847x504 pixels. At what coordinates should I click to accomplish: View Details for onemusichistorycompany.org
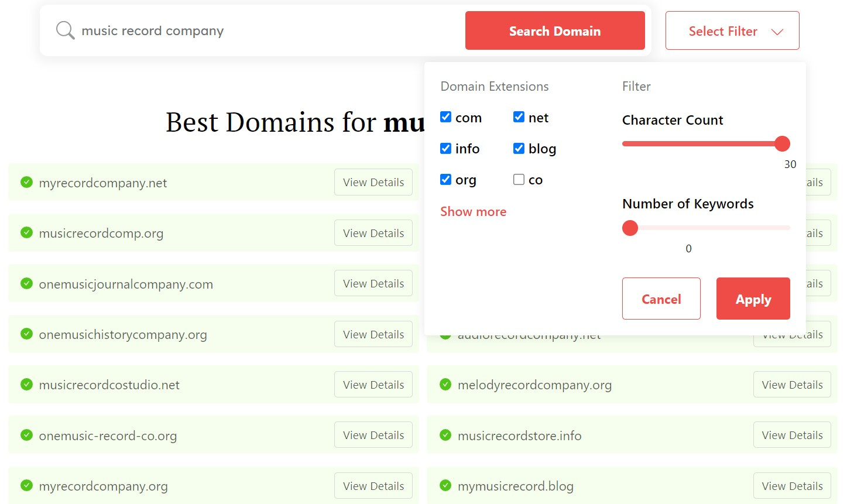pyautogui.click(x=373, y=334)
